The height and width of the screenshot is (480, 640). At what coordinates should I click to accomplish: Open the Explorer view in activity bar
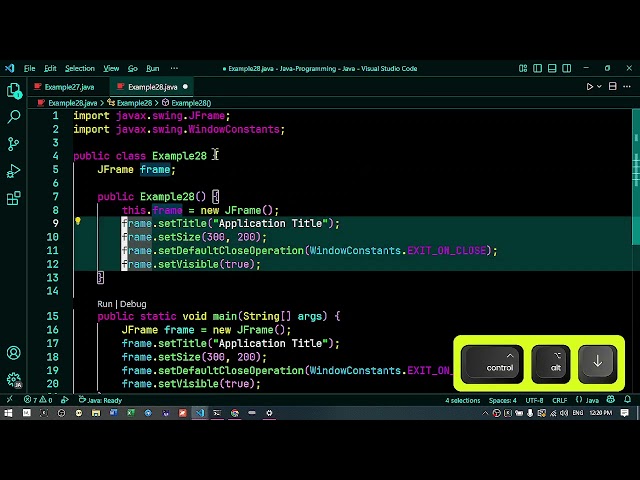coord(13,90)
